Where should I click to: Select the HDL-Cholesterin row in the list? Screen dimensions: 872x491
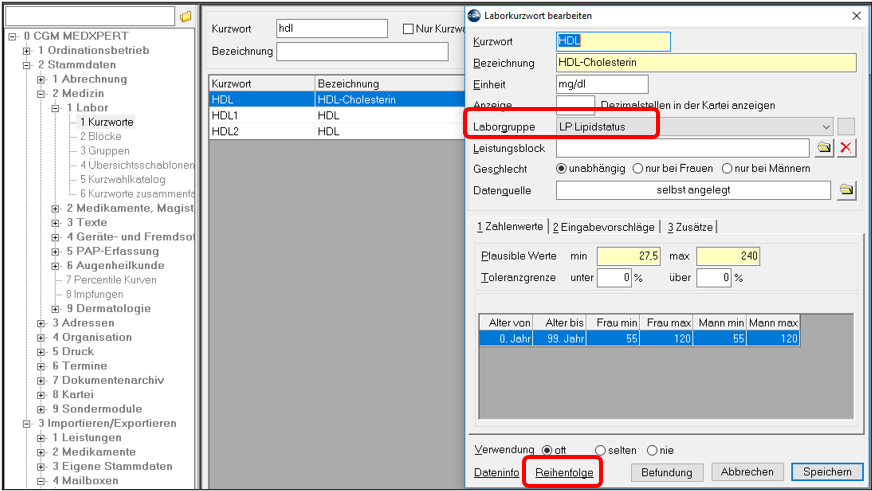click(x=336, y=100)
